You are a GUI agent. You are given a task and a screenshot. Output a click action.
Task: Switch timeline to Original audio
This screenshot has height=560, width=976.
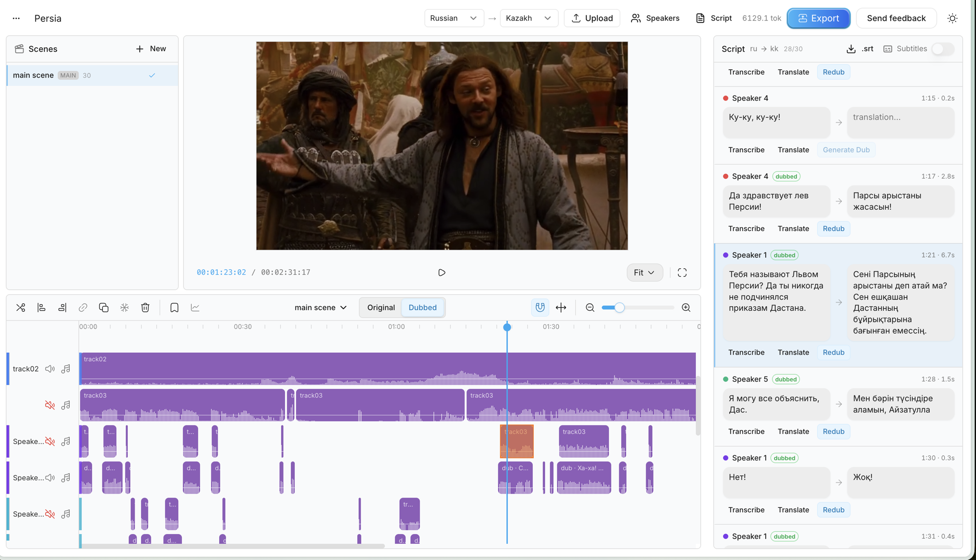point(381,307)
